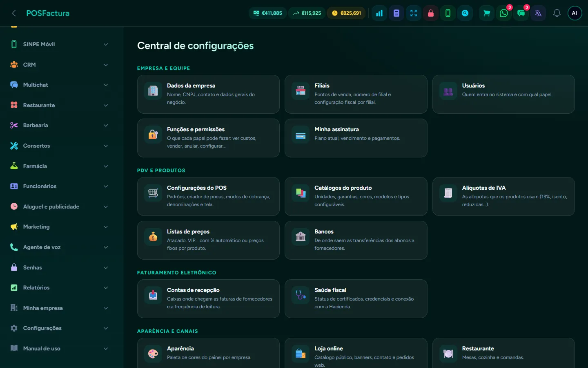Click the language translate icon
Image resolution: width=588 pixels, height=368 pixels.
coord(538,13)
